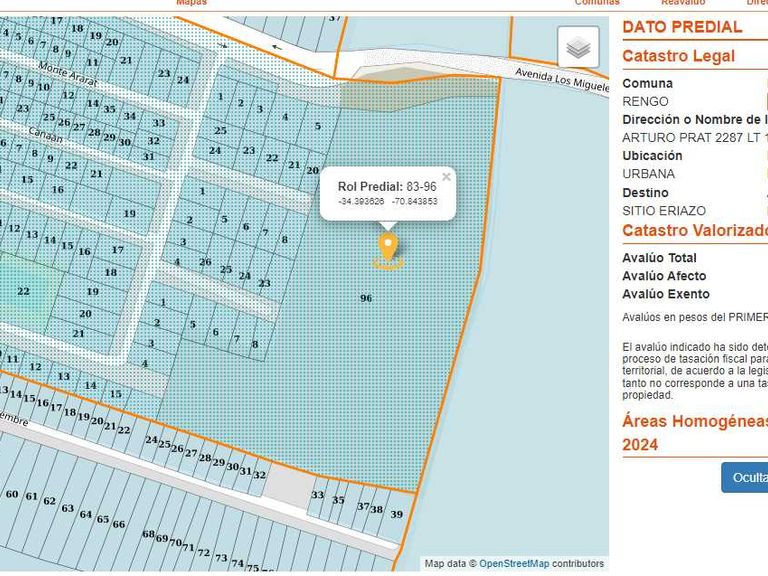
Task: Click the orange location pin marker
Action: 388,250
